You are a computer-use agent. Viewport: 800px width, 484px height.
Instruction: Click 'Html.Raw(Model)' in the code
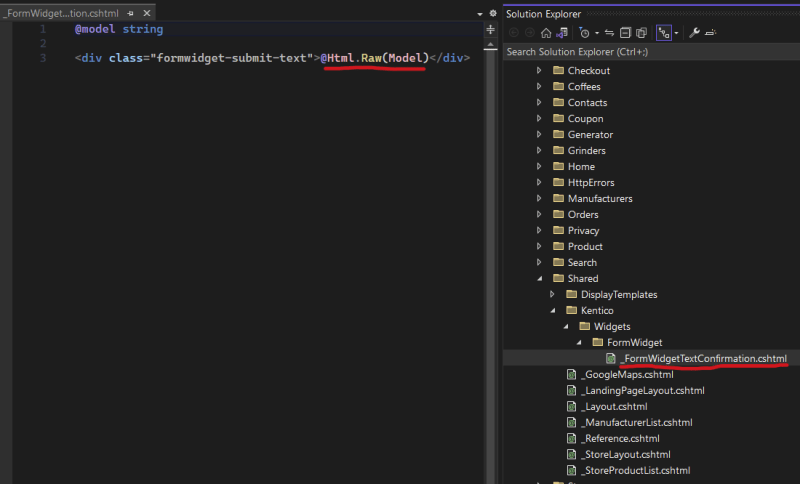(378, 58)
